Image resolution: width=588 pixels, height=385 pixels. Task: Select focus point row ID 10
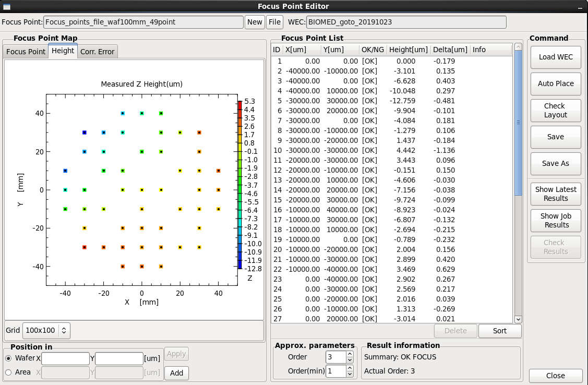point(391,150)
